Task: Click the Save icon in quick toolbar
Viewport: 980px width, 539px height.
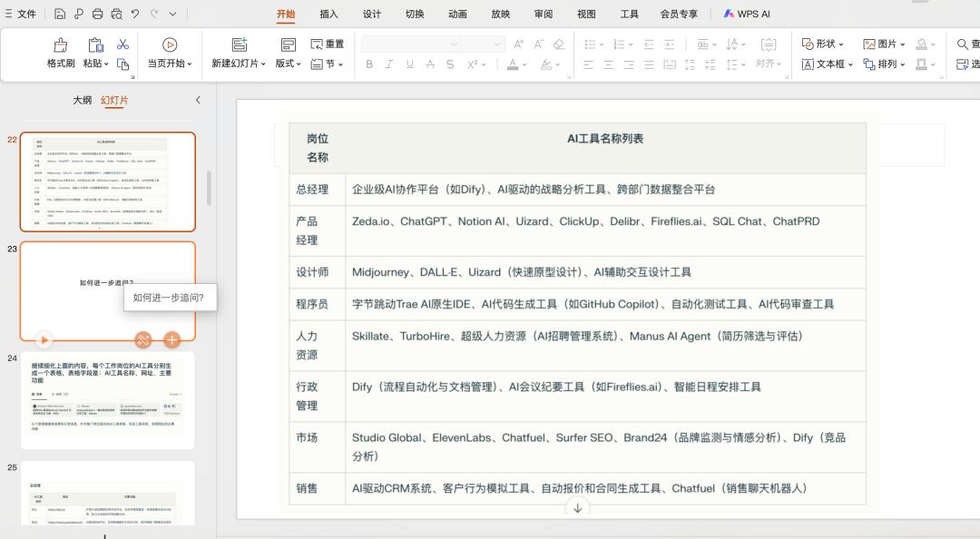Action: pos(60,15)
